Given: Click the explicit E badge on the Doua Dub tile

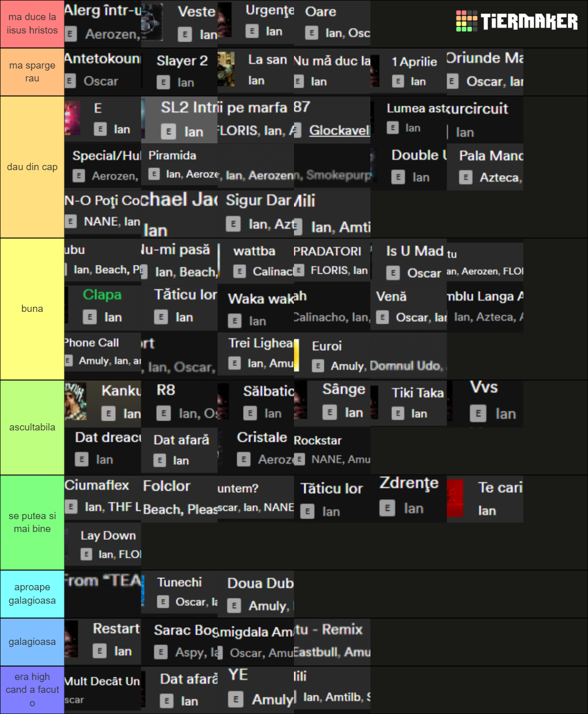Looking at the screenshot, I should tap(234, 606).
